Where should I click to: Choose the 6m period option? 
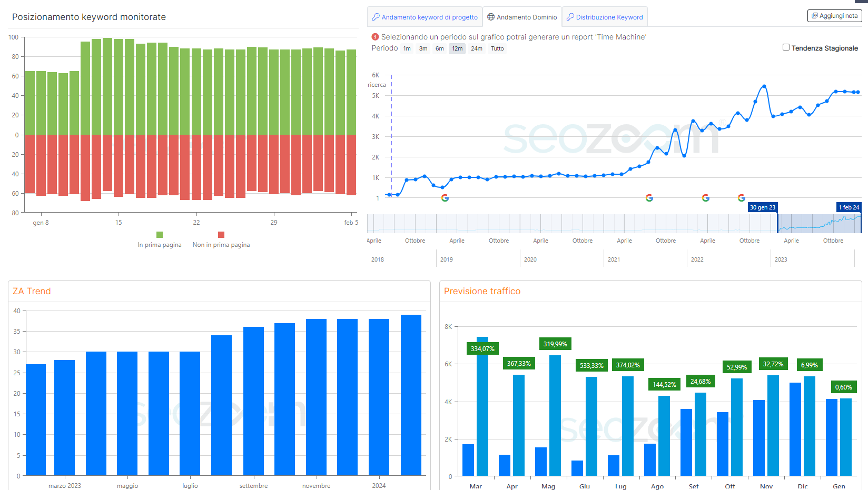[439, 48]
